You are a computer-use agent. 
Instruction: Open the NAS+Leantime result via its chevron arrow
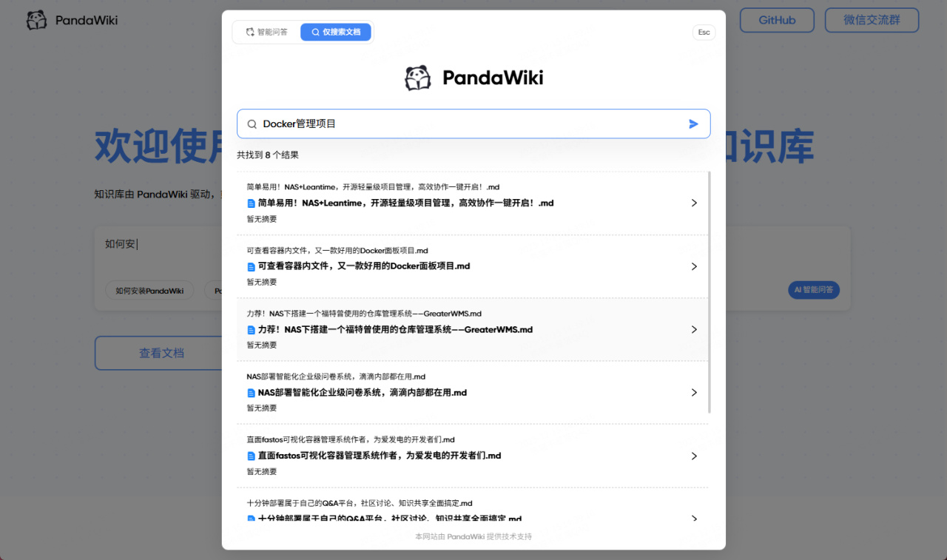(694, 203)
